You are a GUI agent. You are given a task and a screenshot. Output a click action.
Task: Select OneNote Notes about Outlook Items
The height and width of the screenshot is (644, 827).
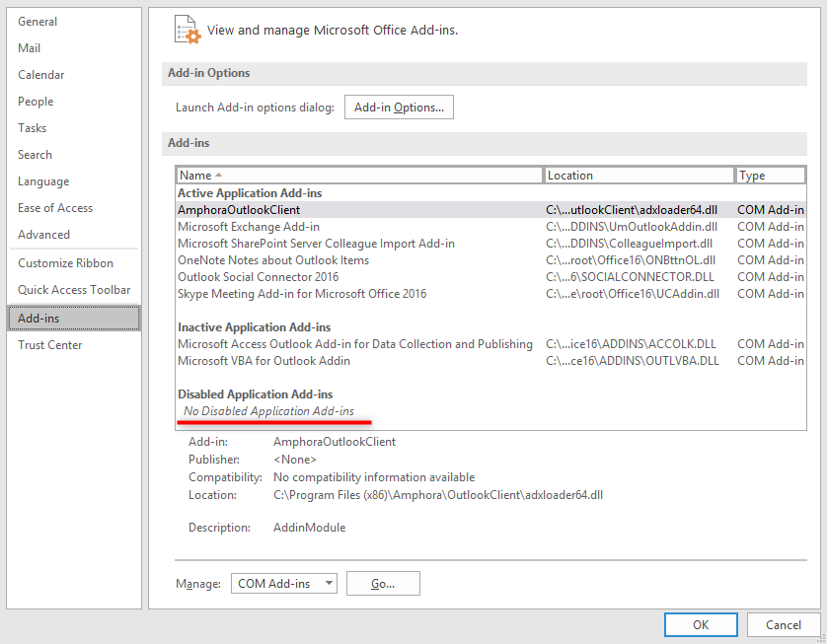click(x=490, y=260)
